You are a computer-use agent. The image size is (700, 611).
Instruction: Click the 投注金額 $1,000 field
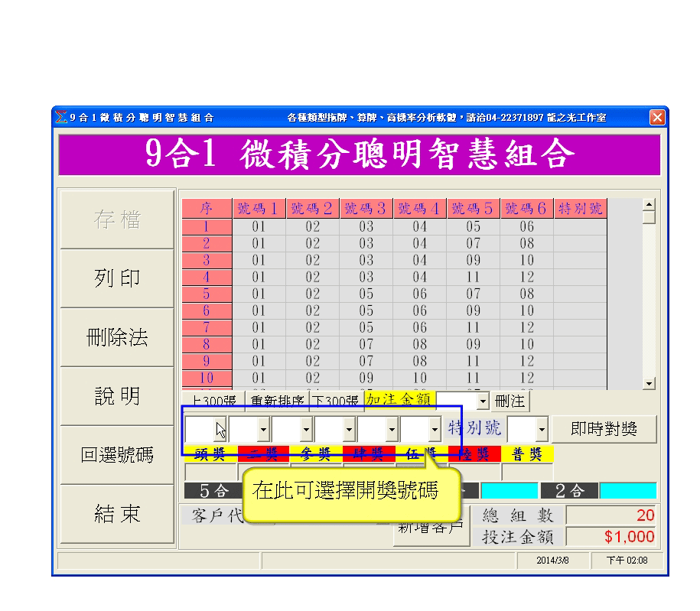[x=610, y=537]
